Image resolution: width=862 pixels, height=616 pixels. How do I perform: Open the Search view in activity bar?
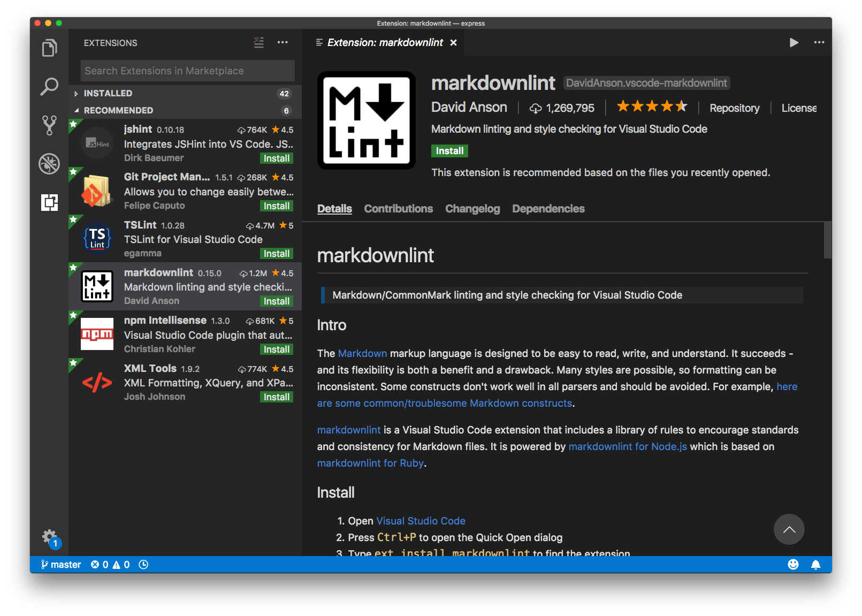click(49, 86)
